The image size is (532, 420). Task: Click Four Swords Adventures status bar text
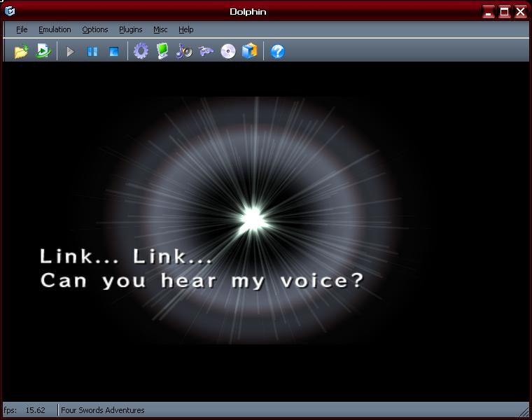(103, 410)
